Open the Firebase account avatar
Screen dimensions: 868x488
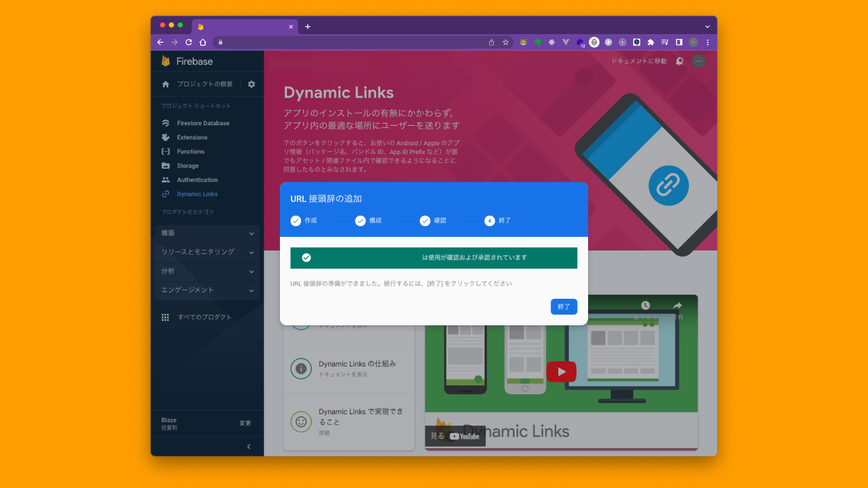(699, 61)
